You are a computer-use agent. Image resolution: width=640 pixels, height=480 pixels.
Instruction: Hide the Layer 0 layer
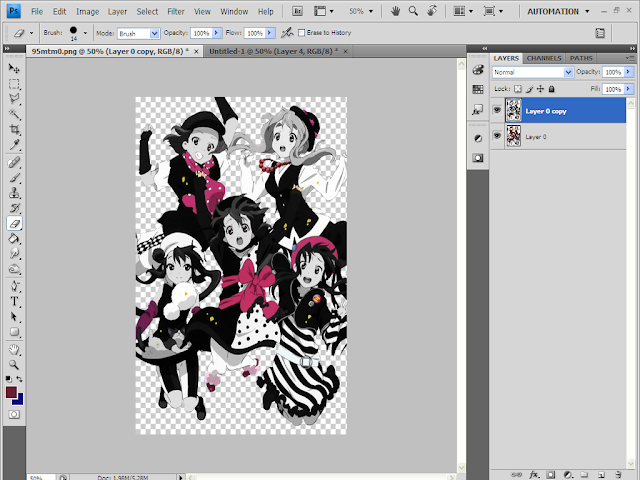497,136
